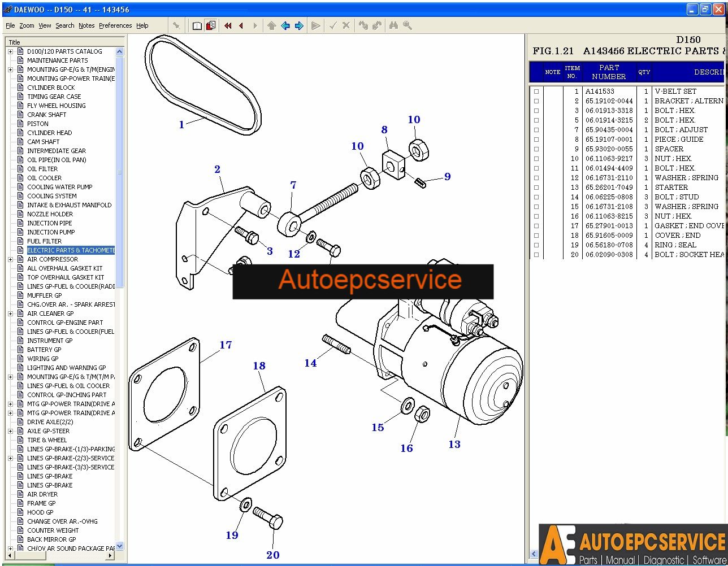Expand the AIR COMPRESSOR node
This screenshot has height=566, width=728.
pyautogui.click(x=10, y=259)
